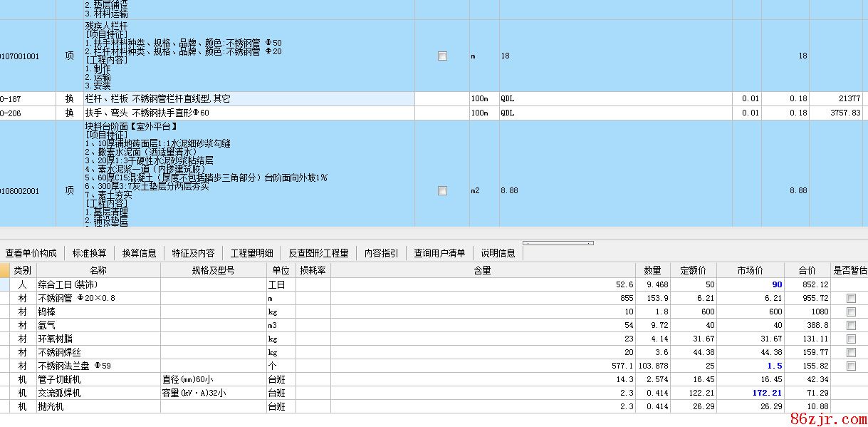Click the 反查图形工程量 tab

(x=318, y=253)
